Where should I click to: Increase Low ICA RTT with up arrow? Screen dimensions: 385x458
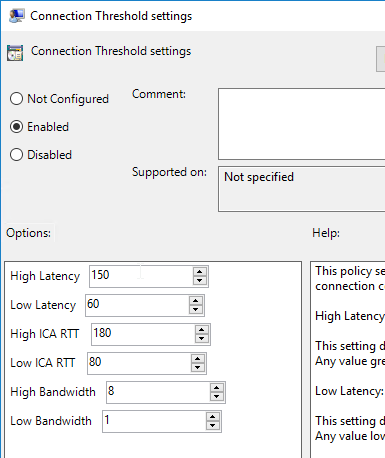coord(198,359)
